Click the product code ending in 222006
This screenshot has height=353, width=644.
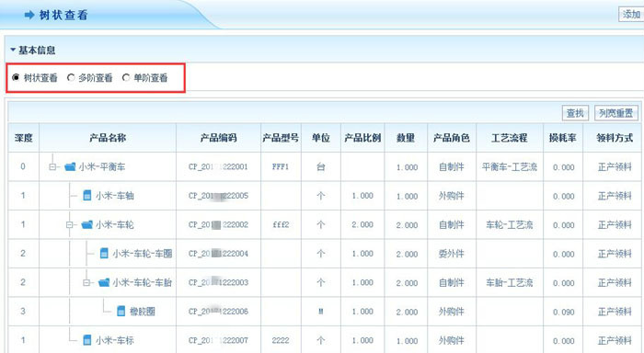pyautogui.click(x=218, y=312)
